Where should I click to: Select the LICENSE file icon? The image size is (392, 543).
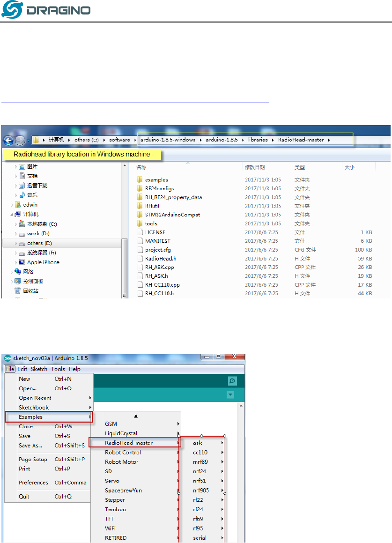140,232
